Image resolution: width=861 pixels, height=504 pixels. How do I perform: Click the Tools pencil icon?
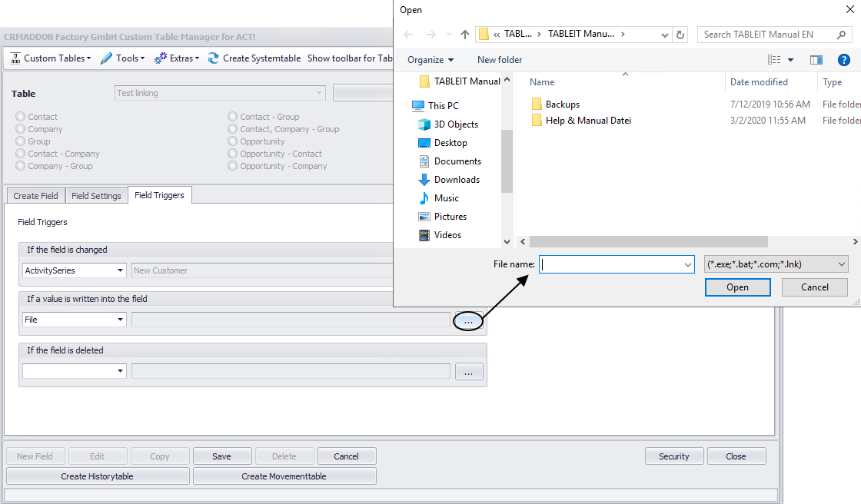click(x=106, y=58)
